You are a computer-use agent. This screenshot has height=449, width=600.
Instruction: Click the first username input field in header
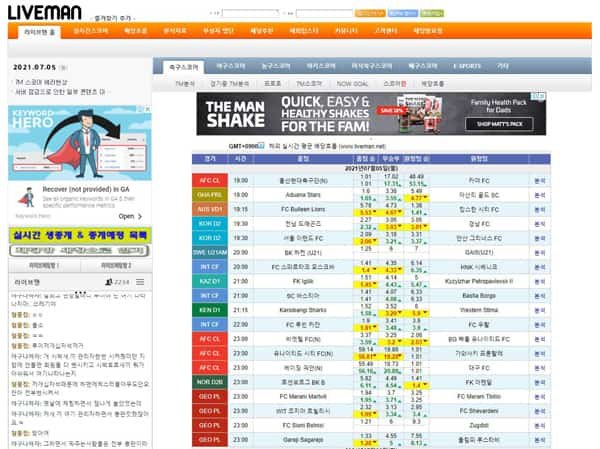pos(251,13)
